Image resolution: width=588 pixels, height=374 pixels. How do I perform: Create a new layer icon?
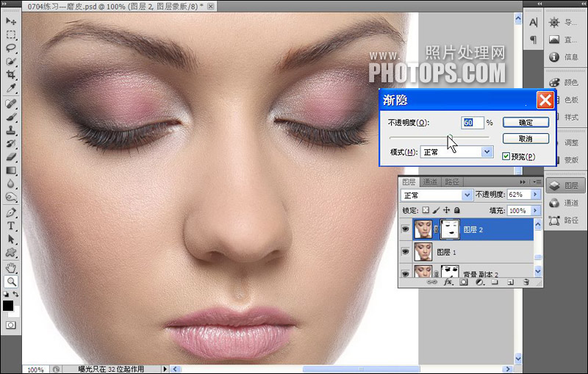pos(510,282)
